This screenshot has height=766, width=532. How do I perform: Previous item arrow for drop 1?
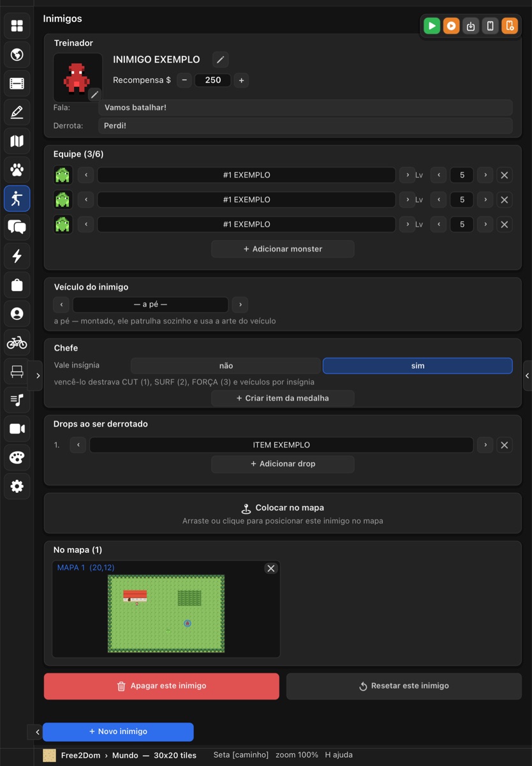(78, 445)
